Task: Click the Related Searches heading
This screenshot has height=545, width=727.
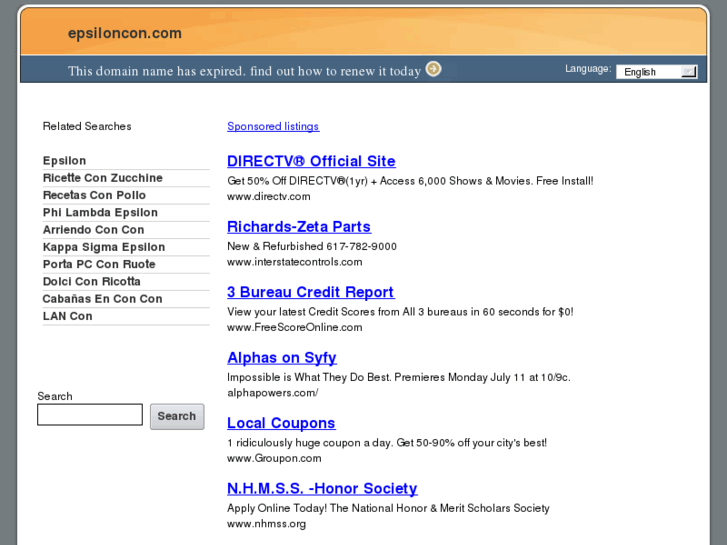Action: pos(87,126)
